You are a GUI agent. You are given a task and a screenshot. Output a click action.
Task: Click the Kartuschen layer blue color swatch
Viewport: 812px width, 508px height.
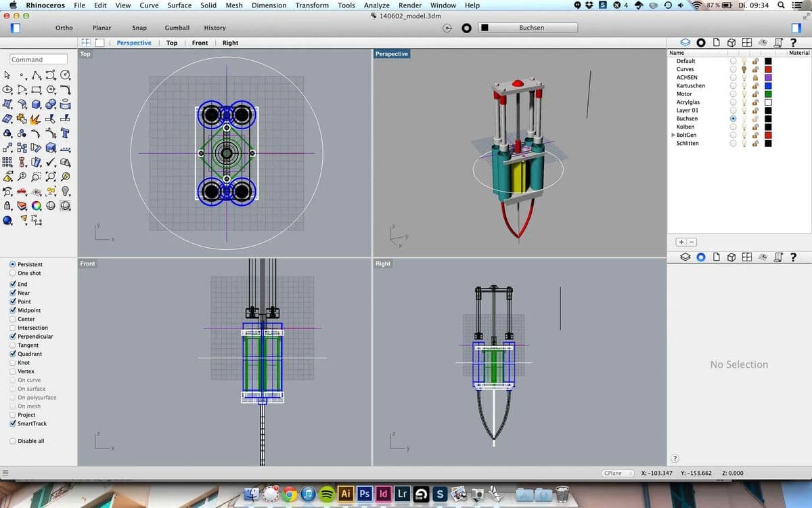tap(768, 86)
